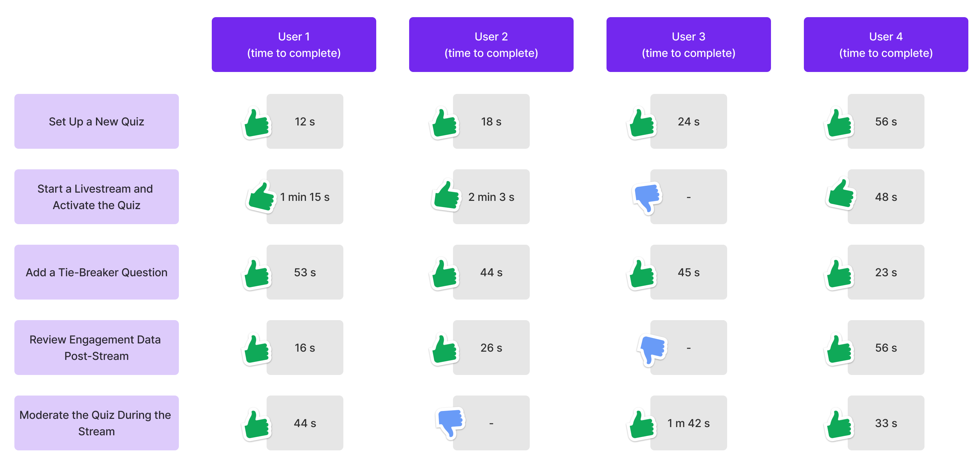
Task: Click User 4's thumbs-up beside 33 s
Action: [x=839, y=424]
